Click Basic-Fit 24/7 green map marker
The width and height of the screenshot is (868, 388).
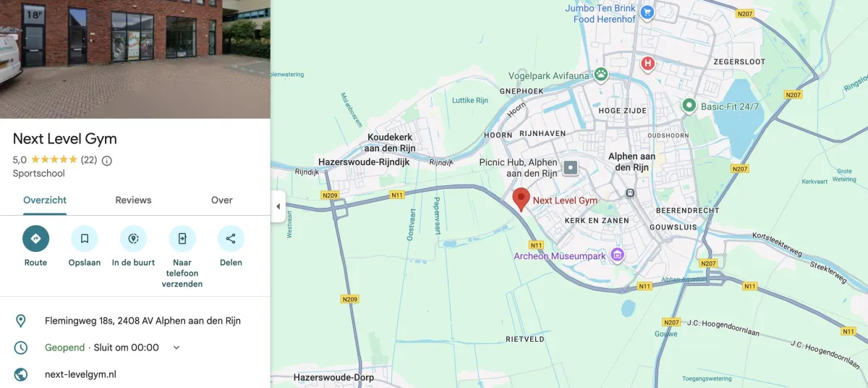[x=689, y=106]
